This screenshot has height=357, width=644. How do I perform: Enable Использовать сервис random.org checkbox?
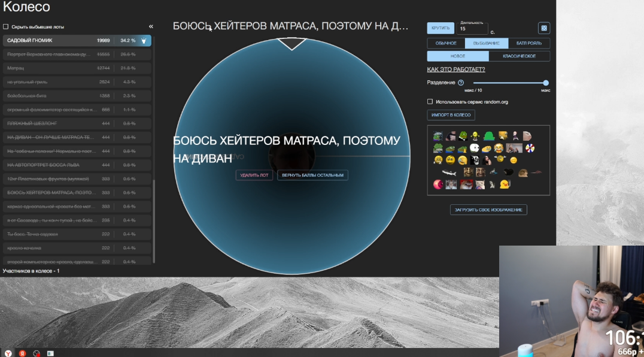pyautogui.click(x=430, y=101)
